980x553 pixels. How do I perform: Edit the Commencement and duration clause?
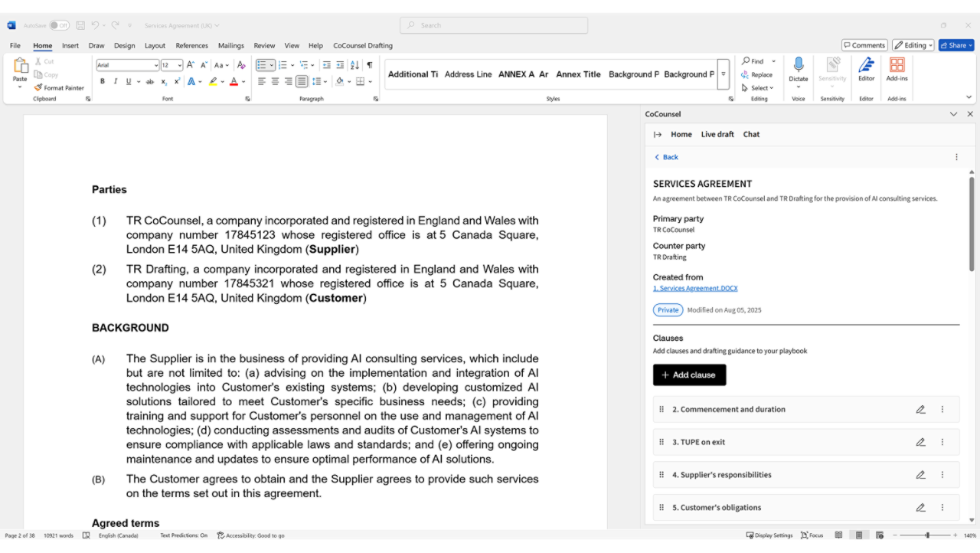[920, 410]
